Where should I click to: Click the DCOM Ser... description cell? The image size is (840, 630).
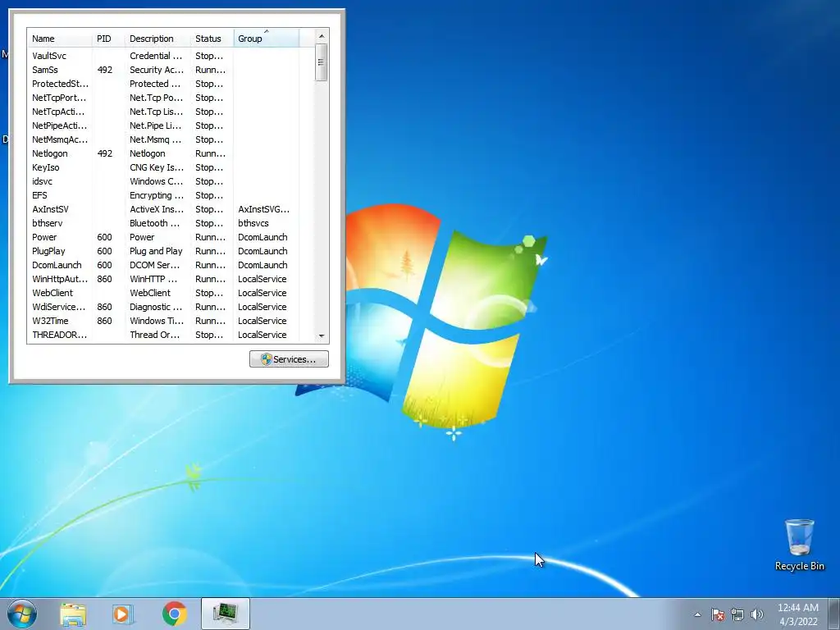(x=155, y=265)
